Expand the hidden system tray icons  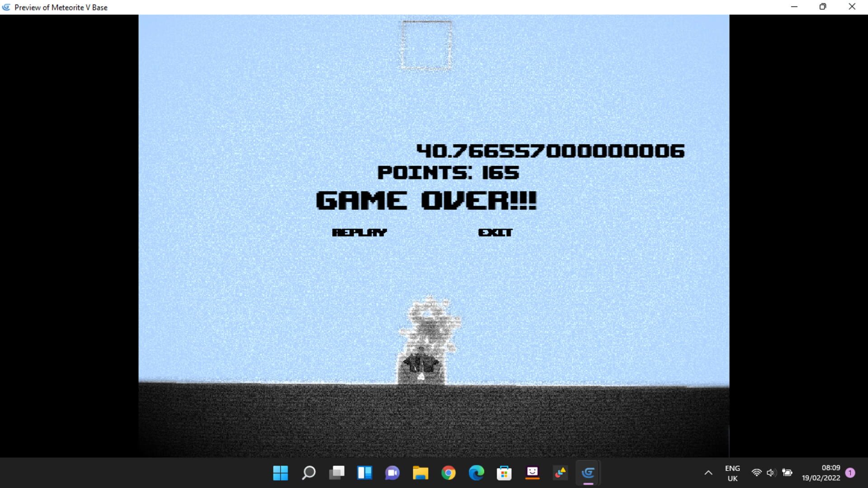point(709,473)
